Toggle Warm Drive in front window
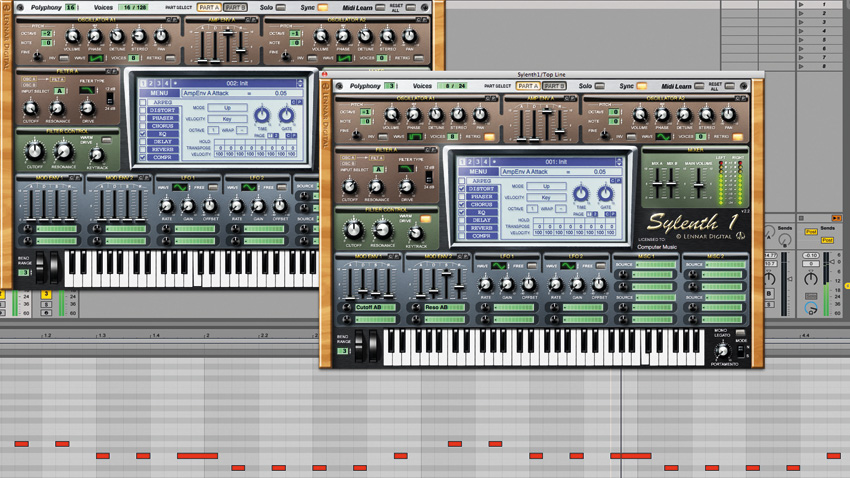This screenshot has height=478, width=850. coord(426,219)
